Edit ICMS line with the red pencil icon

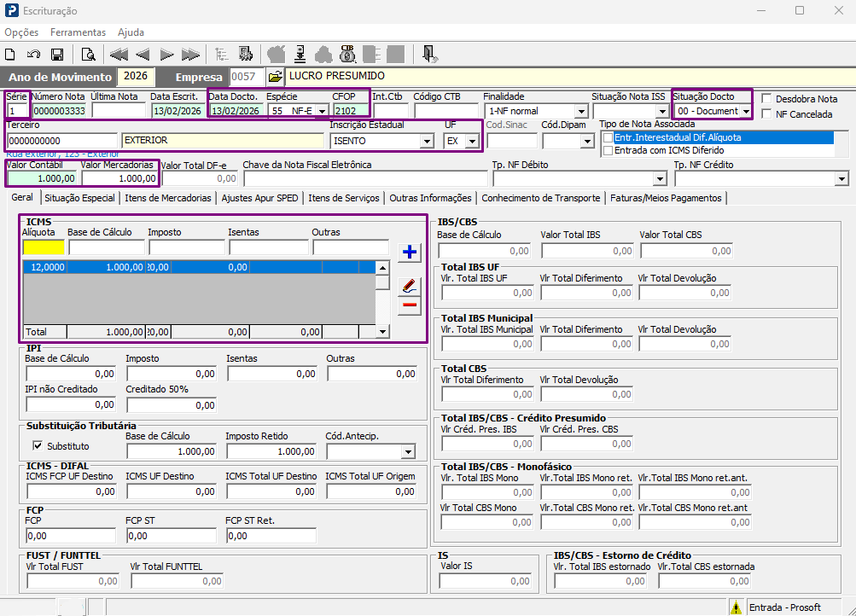(x=410, y=285)
